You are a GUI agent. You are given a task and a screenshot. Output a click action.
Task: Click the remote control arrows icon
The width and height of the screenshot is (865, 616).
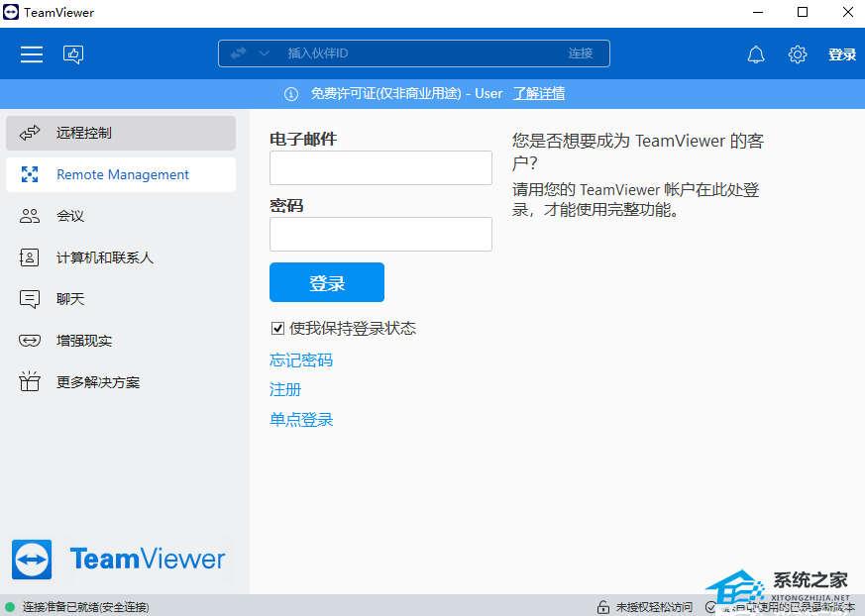tap(30, 133)
